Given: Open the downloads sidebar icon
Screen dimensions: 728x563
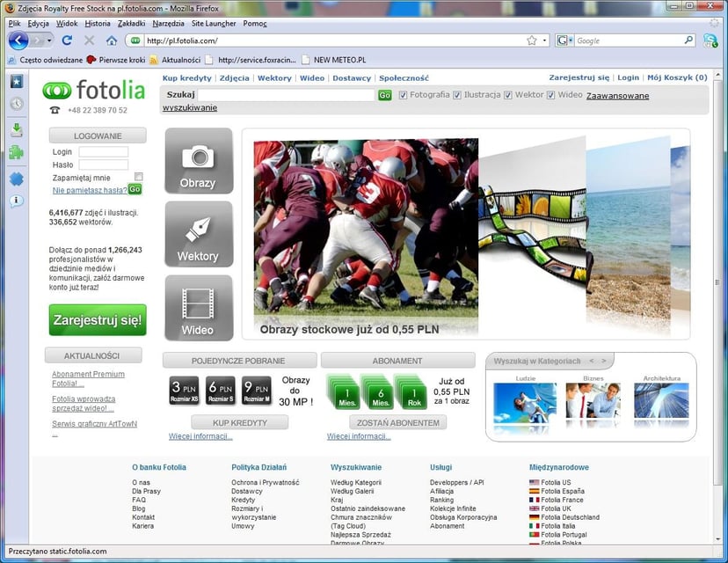Looking at the screenshot, I should click(x=17, y=130).
